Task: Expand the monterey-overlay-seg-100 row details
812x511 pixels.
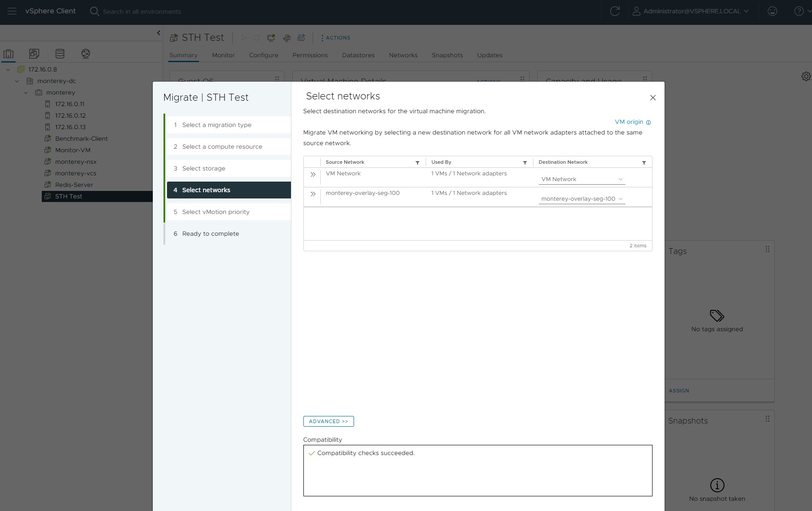Action: point(313,194)
